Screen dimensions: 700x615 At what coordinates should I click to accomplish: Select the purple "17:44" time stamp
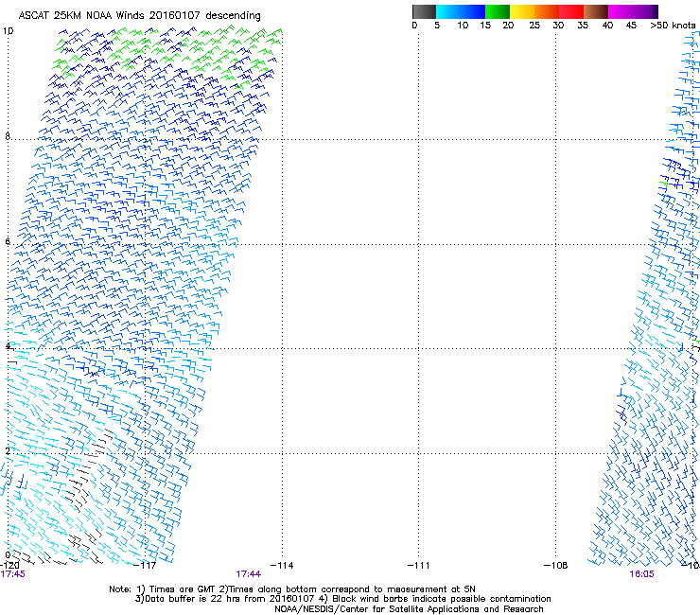click(x=248, y=574)
